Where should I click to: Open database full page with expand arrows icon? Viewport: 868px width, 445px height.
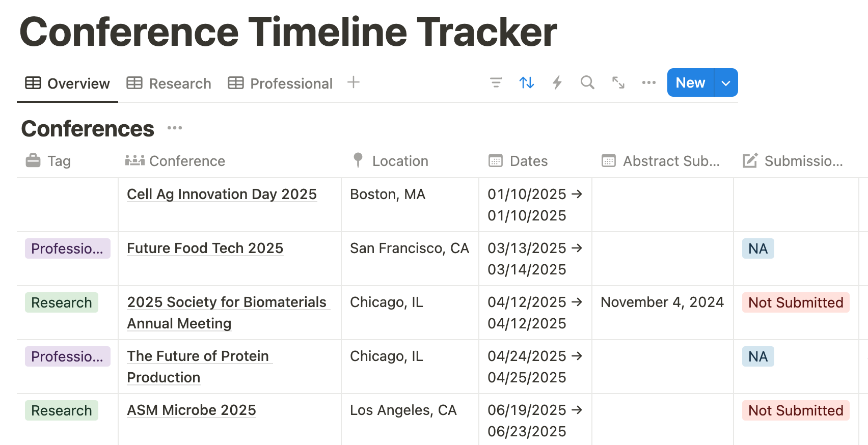tap(618, 82)
